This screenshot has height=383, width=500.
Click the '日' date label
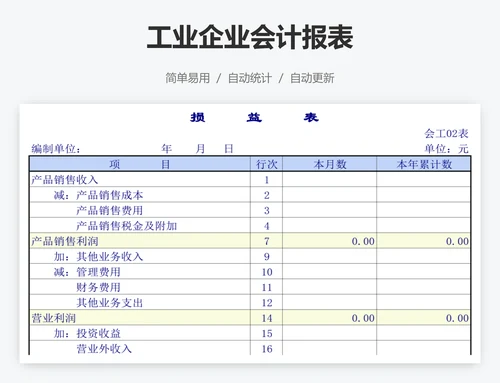(x=229, y=149)
